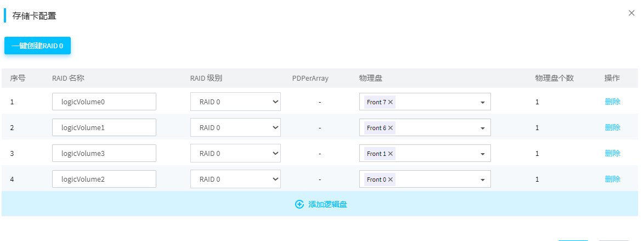
Task: Click the logicVolume0 RAID name field
Action: (x=104, y=102)
